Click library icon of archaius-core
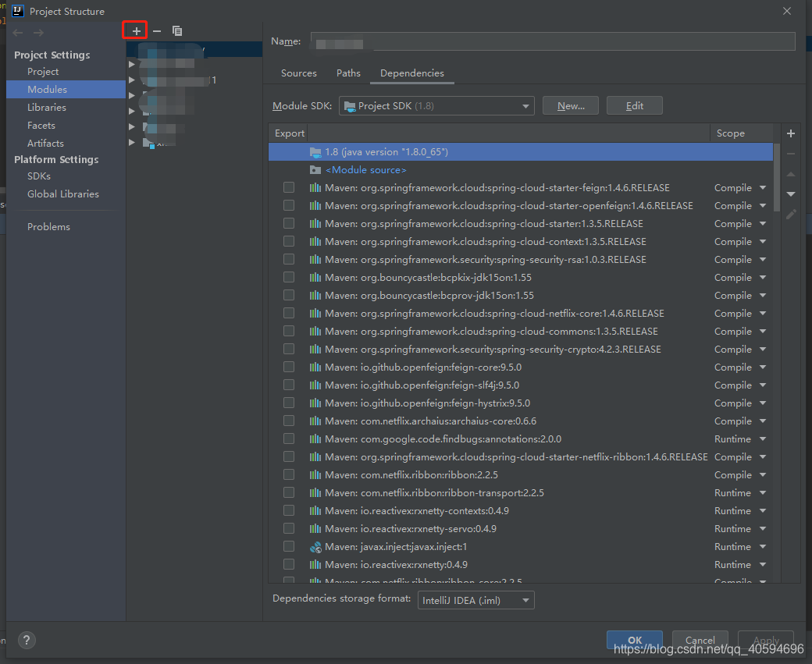The image size is (812, 664). [315, 421]
